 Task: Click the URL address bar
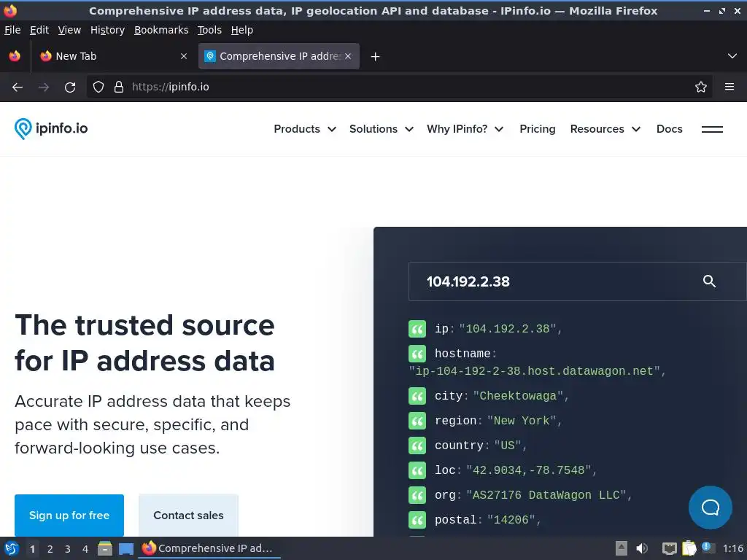[x=400, y=87]
